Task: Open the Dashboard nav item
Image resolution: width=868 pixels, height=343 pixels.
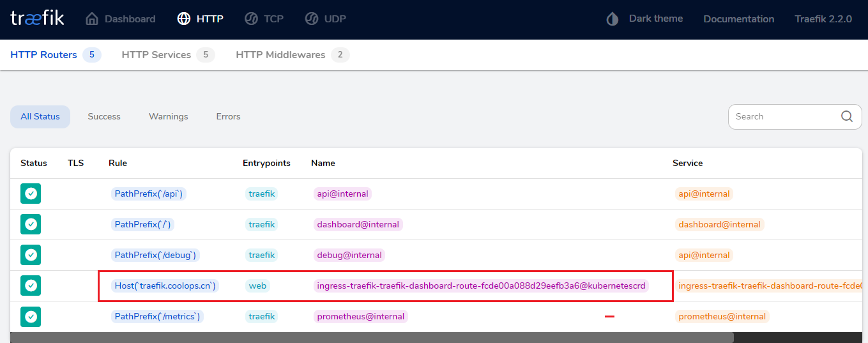Action: click(x=121, y=19)
